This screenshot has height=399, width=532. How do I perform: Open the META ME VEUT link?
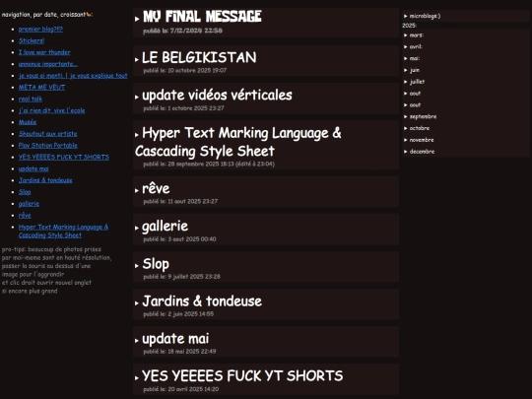click(x=41, y=88)
